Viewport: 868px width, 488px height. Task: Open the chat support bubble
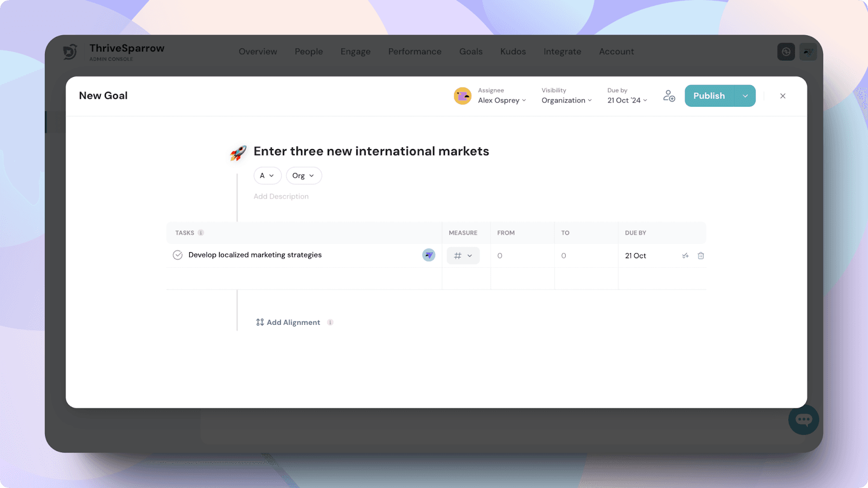[x=803, y=420]
